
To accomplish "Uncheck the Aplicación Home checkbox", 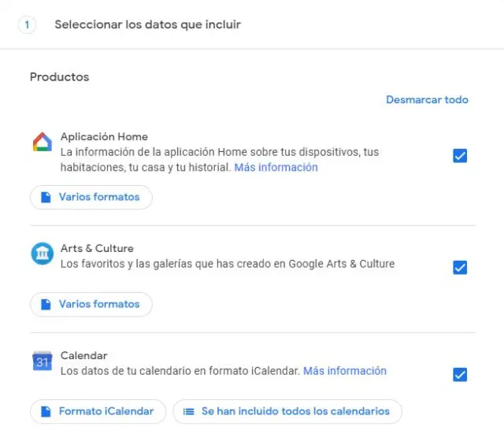I will click(x=460, y=156).
